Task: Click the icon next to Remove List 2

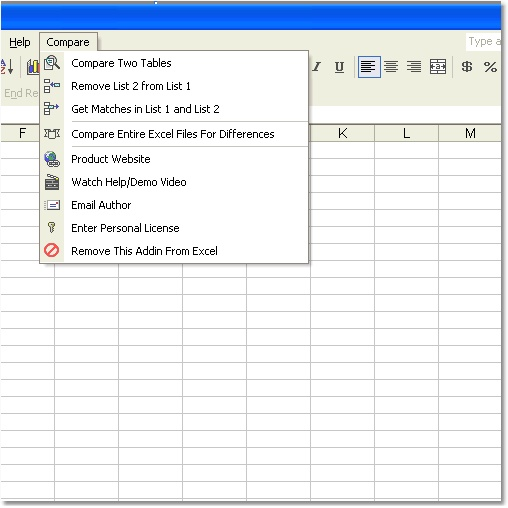Action: (52, 86)
